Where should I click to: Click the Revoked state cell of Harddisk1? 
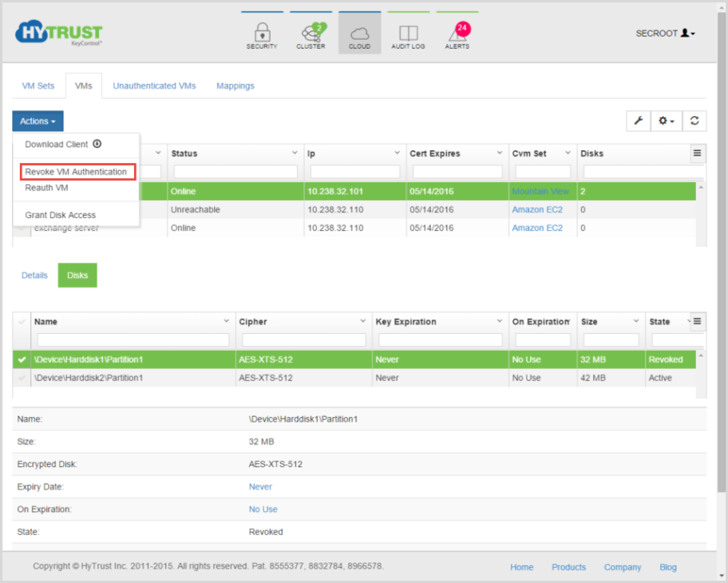point(671,359)
